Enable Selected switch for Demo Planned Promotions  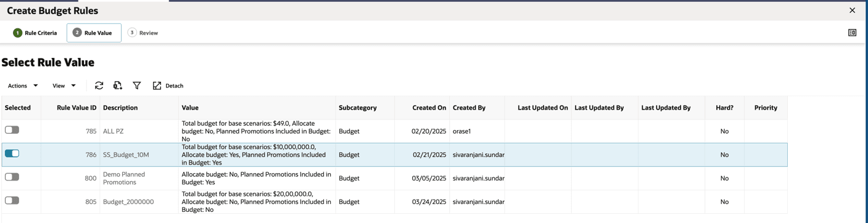[12, 177]
